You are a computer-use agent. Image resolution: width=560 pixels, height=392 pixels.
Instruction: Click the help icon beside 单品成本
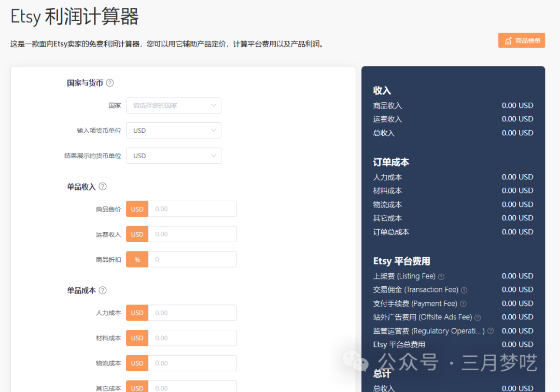pos(103,290)
